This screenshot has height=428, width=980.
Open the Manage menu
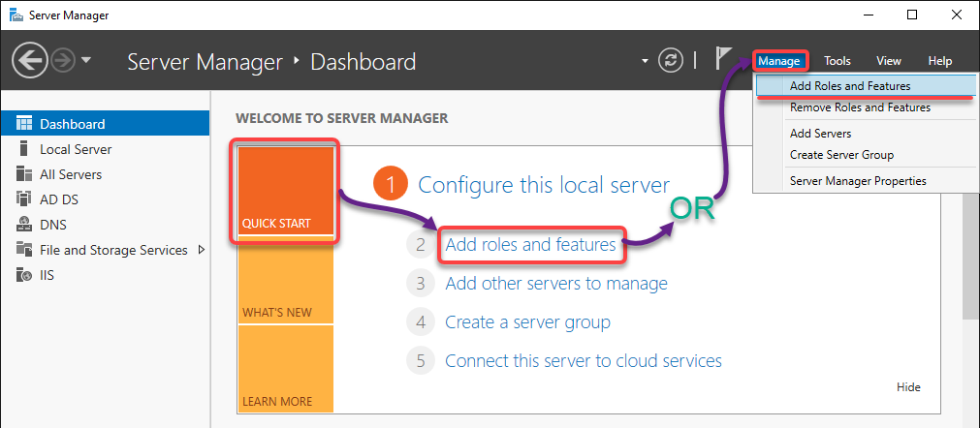[x=779, y=60]
